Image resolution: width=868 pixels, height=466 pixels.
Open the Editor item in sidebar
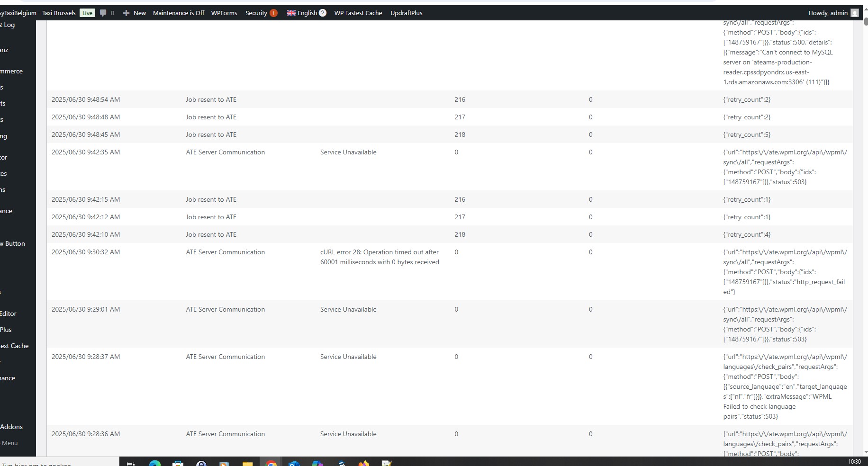click(8, 314)
